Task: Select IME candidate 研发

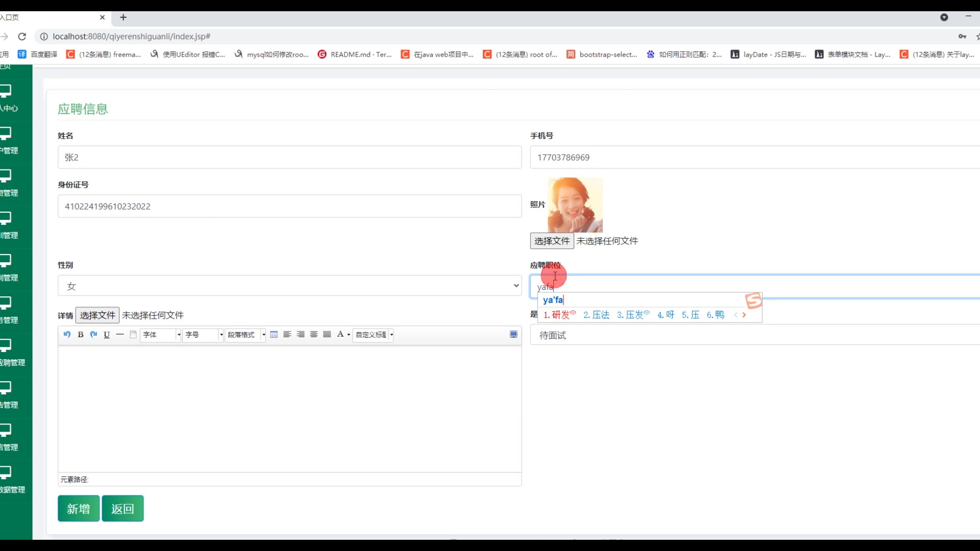Action: pos(560,315)
